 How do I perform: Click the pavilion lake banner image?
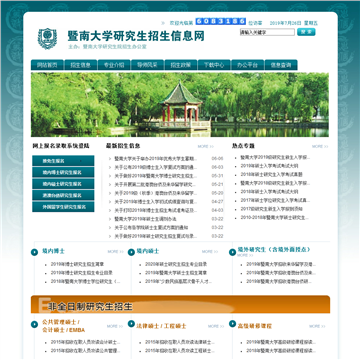pos(180,105)
